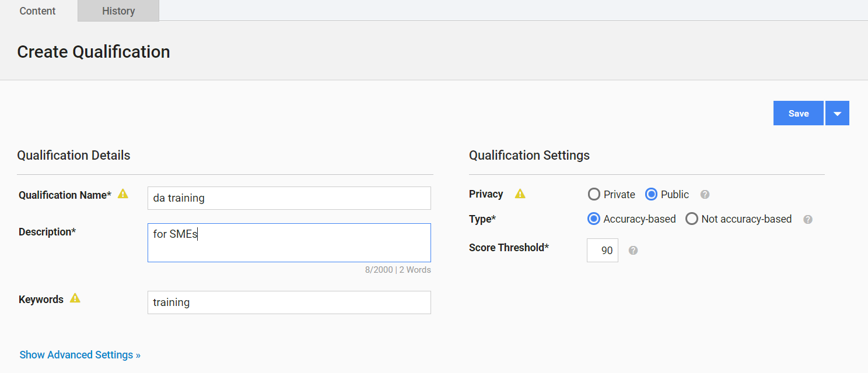
Task: Click inside the Description text area
Action: pyautogui.click(x=289, y=242)
